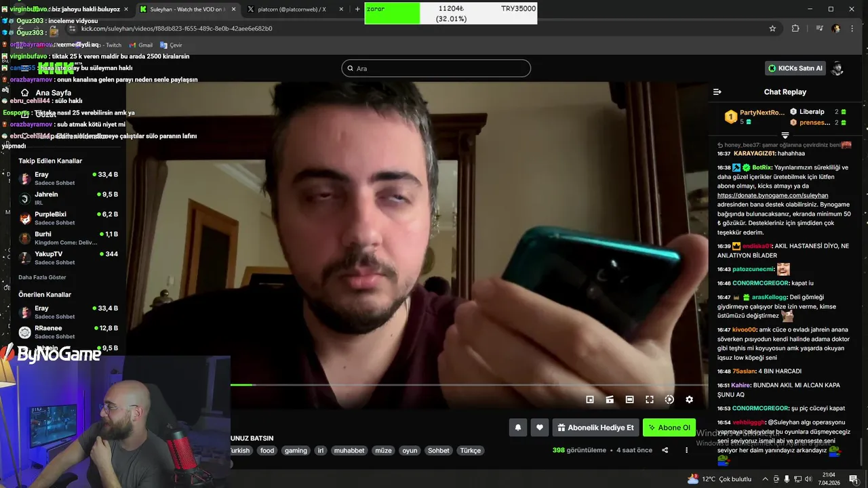
Task: Open PartyNextRo top gifter profile
Action: coord(755,117)
